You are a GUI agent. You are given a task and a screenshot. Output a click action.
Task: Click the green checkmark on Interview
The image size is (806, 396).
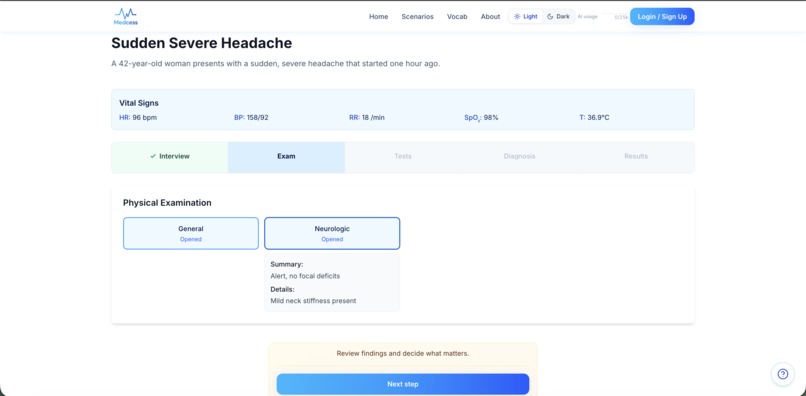click(153, 156)
